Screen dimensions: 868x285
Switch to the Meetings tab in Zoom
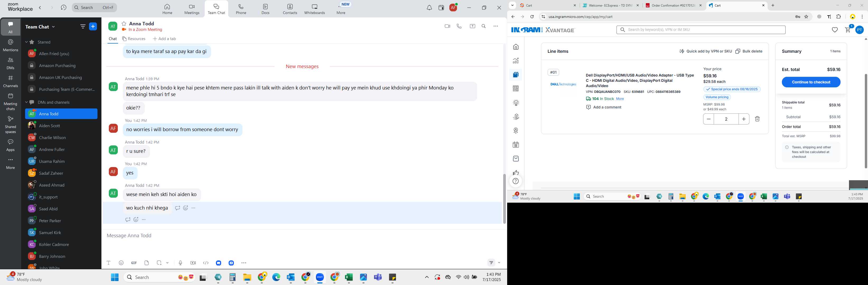192,9
